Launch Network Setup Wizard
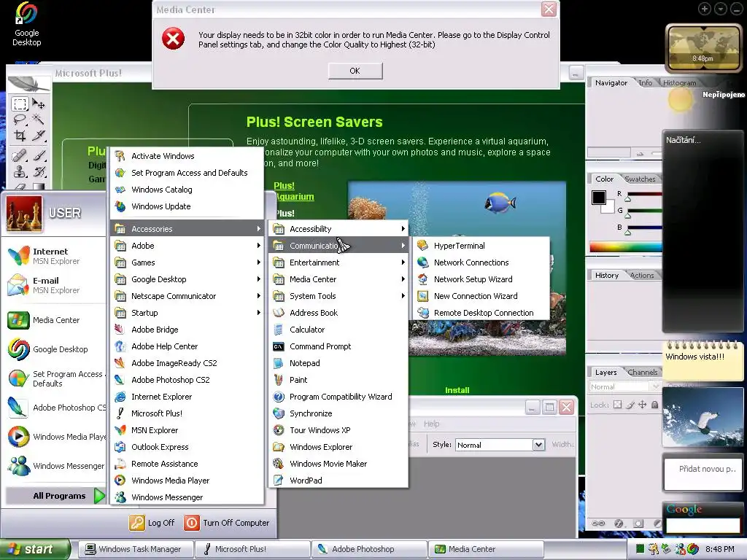 tap(481, 279)
